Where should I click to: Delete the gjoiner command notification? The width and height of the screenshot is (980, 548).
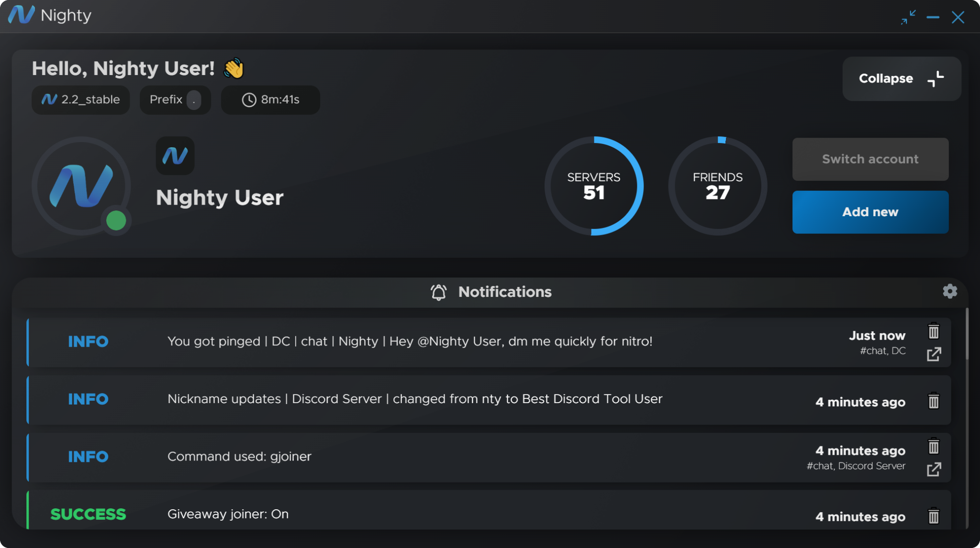click(x=934, y=446)
